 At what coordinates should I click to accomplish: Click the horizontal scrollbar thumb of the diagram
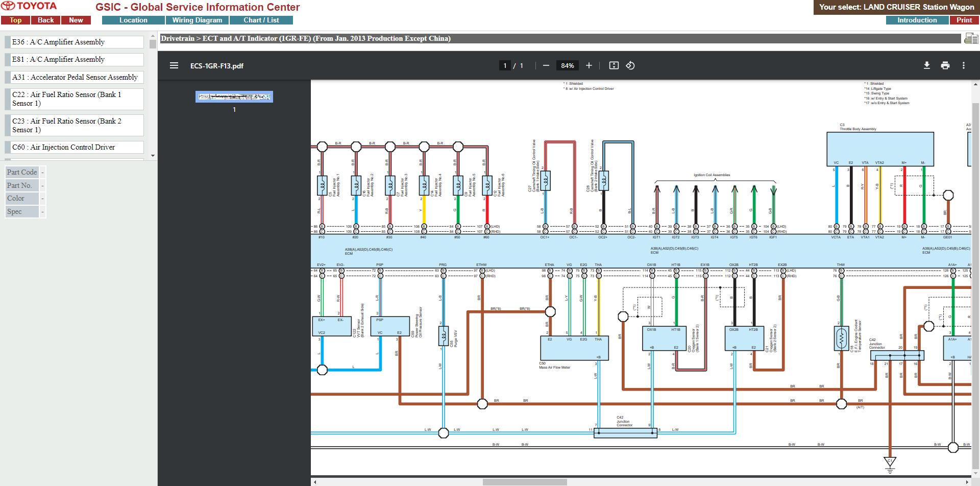(525, 482)
